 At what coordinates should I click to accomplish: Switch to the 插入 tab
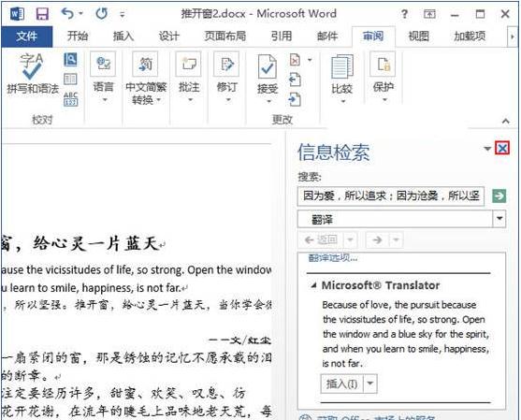pos(123,36)
